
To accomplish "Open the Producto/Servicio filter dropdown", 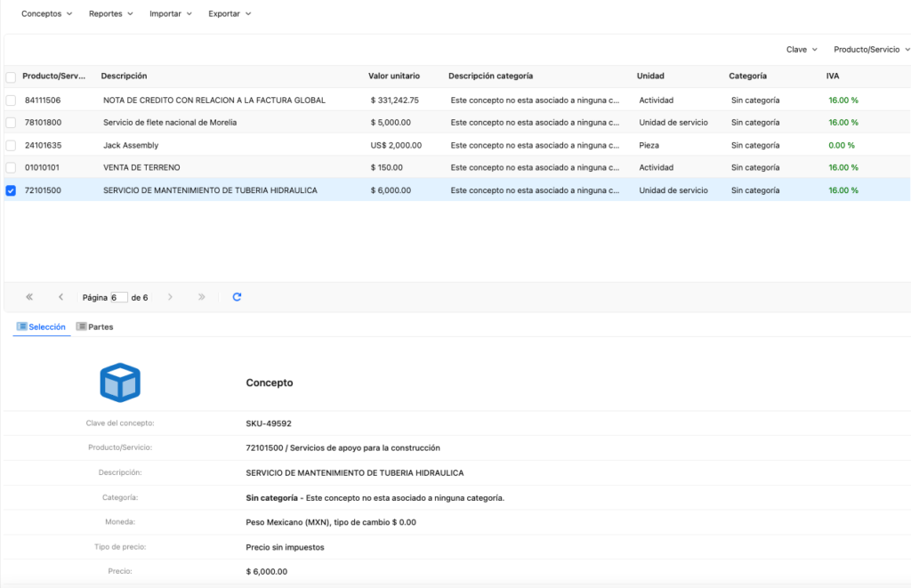I will tap(872, 50).
